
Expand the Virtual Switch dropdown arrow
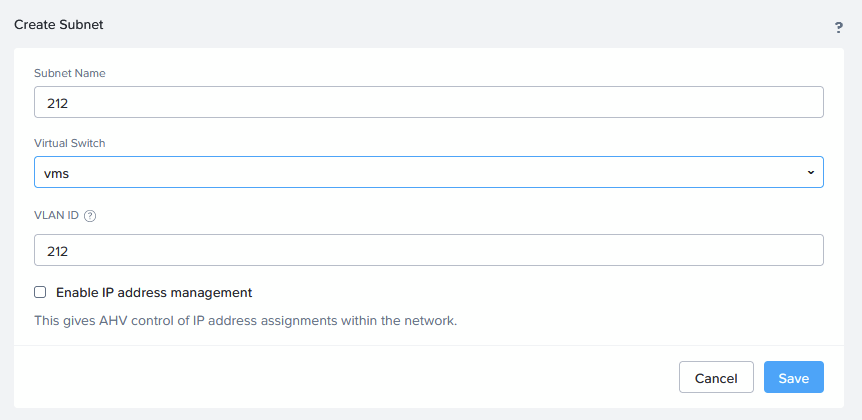pyautogui.click(x=810, y=173)
